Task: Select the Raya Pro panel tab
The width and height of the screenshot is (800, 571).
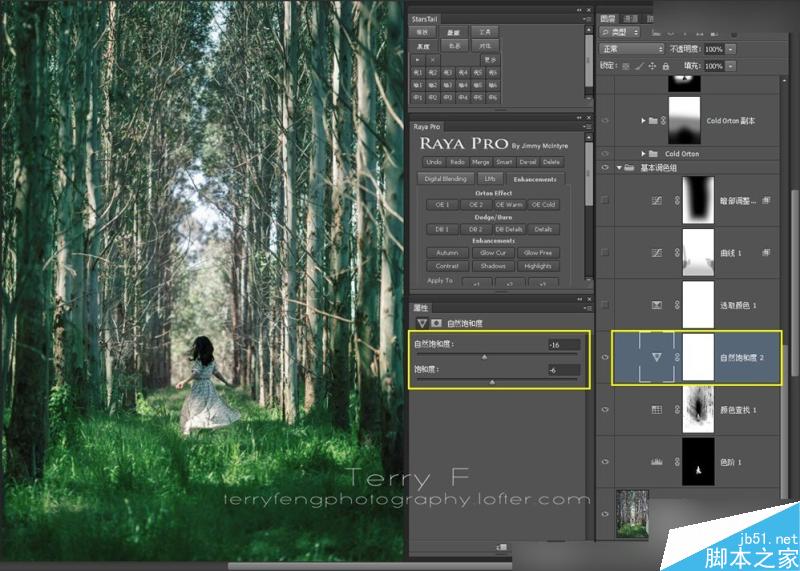Action: click(x=427, y=127)
